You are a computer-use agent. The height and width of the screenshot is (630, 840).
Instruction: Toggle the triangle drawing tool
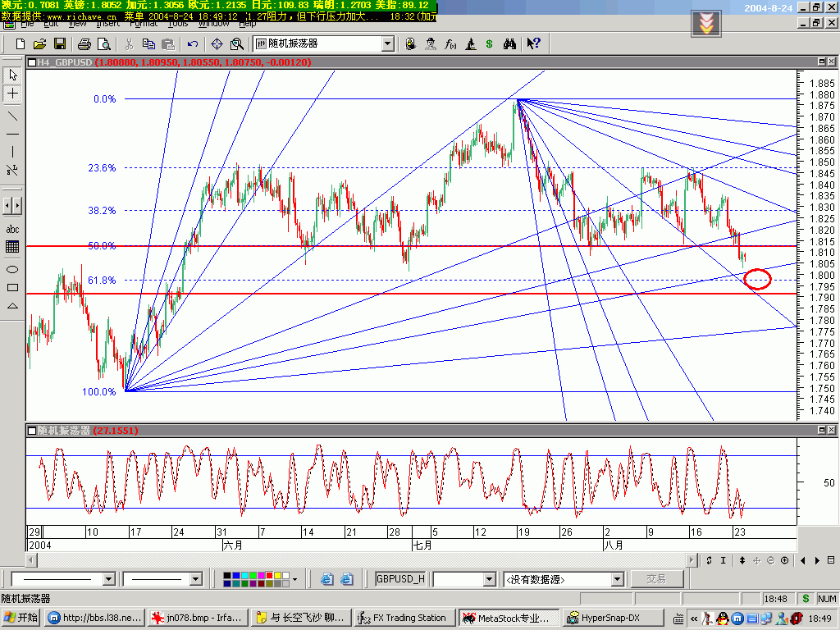pos(12,305)
